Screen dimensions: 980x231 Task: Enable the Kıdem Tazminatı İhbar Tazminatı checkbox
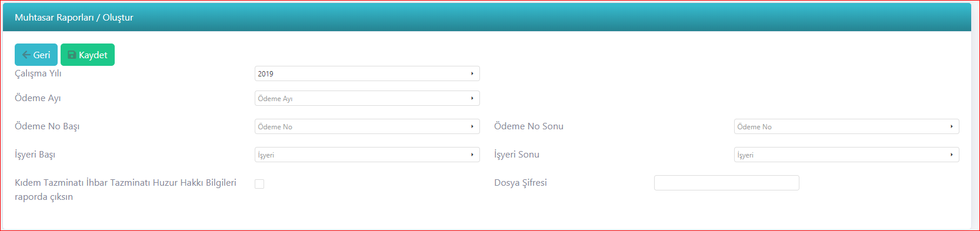point(259,184)
